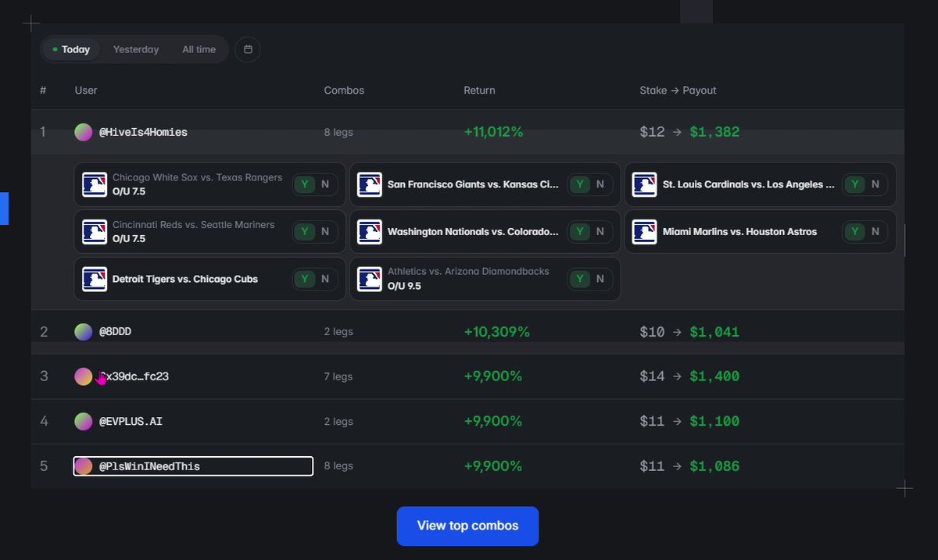Expand the row ending in fc23
This screenshot has height=560, width=938.
pyautogui.click(x=467, y=376)
